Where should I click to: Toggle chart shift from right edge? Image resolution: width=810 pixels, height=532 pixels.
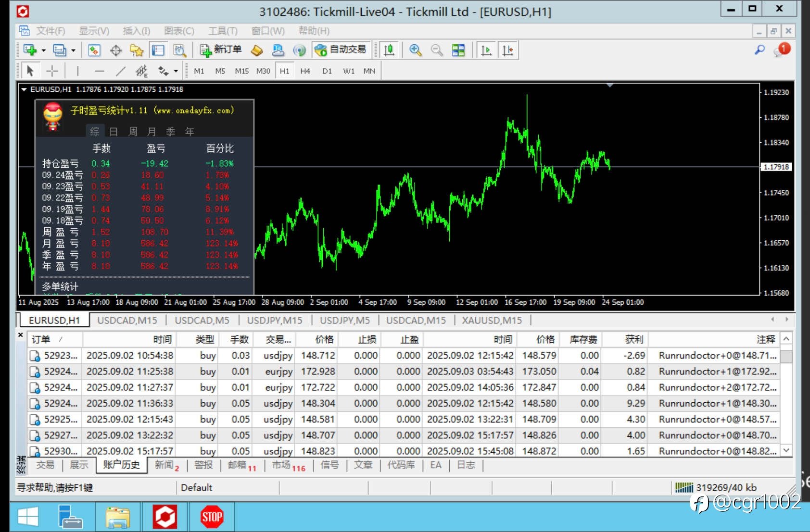[508, 50]
